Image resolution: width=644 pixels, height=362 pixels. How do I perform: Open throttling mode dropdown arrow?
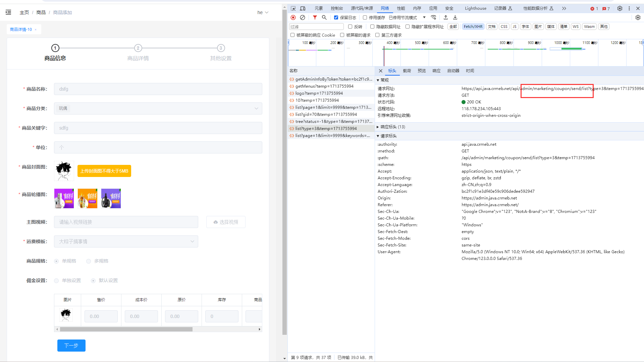[424, 17]
